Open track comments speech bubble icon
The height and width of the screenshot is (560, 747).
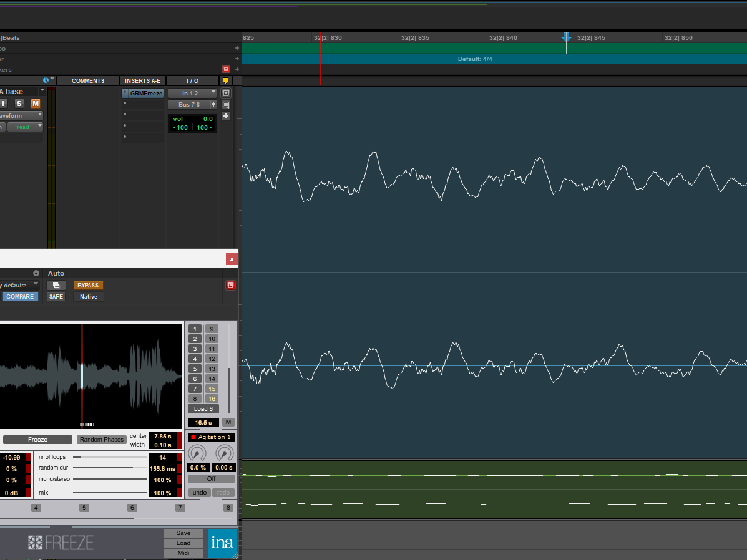(226, 104)
